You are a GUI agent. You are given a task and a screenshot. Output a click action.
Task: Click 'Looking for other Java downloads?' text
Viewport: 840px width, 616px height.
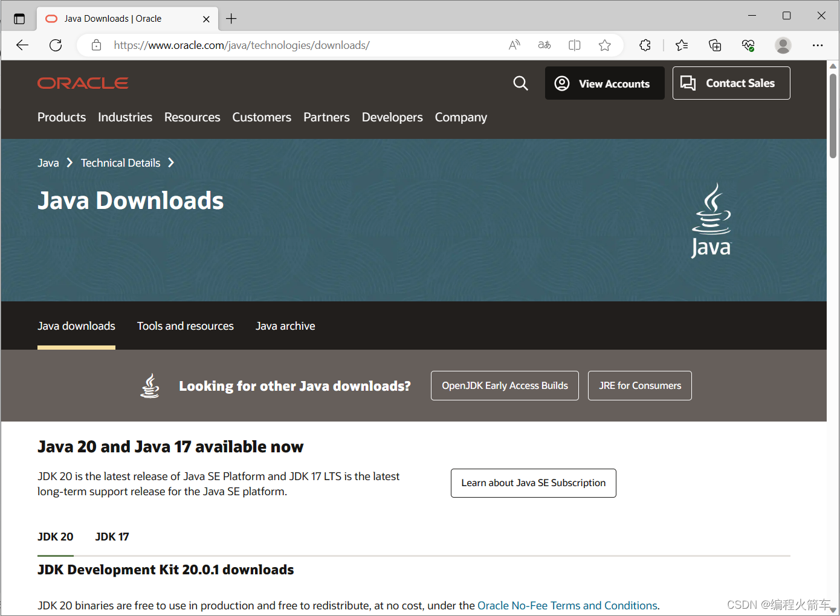295,386
